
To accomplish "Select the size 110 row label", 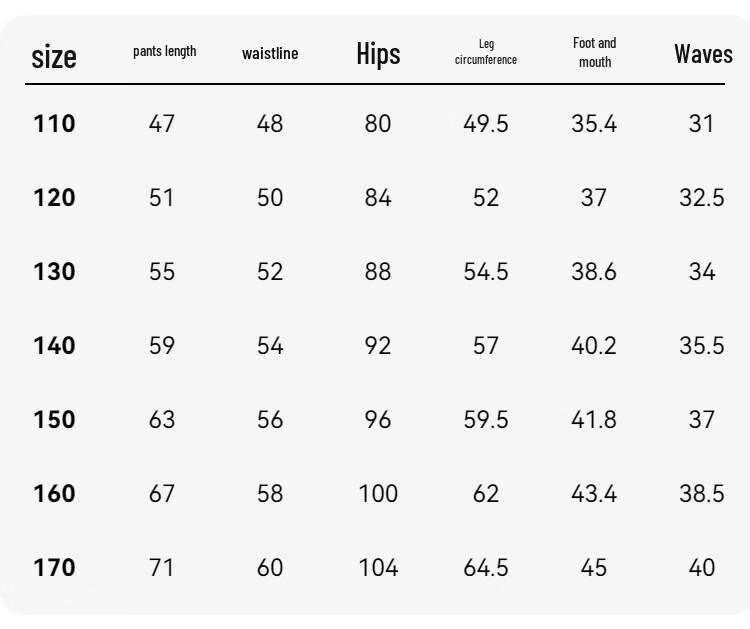I will pos(54,123).
